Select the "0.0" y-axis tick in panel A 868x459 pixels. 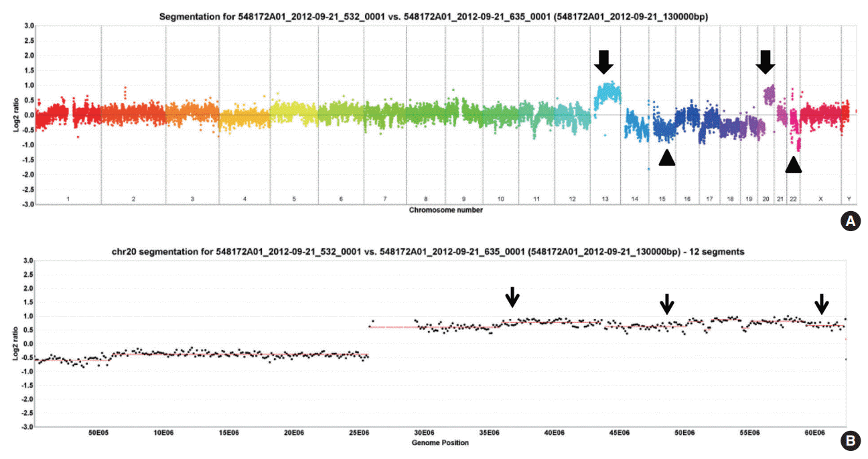point(28,115)
